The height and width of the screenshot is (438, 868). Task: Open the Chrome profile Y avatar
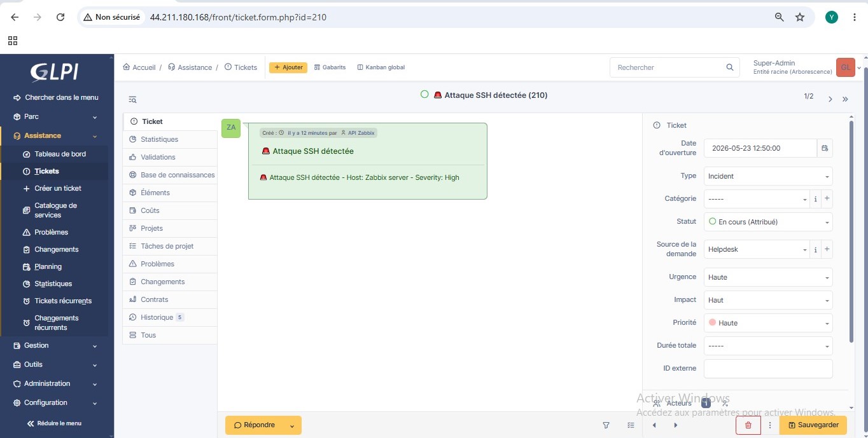832,17
